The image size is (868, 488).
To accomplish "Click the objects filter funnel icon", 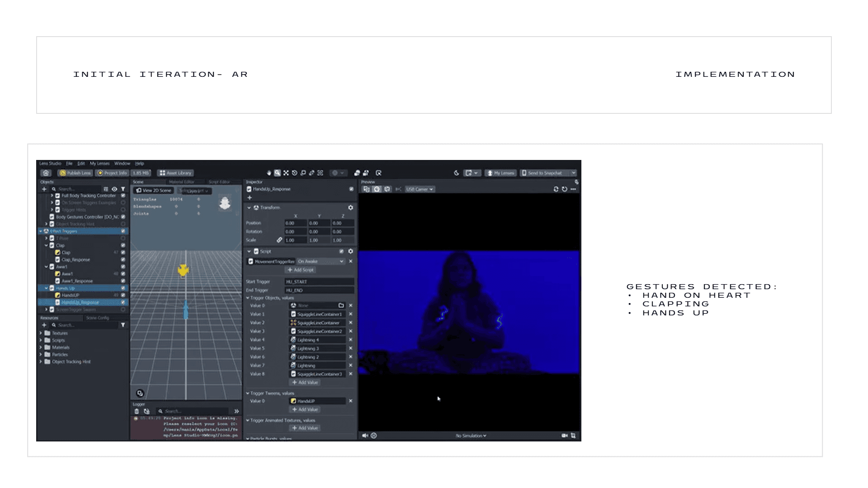I will (x=123, y=189).
